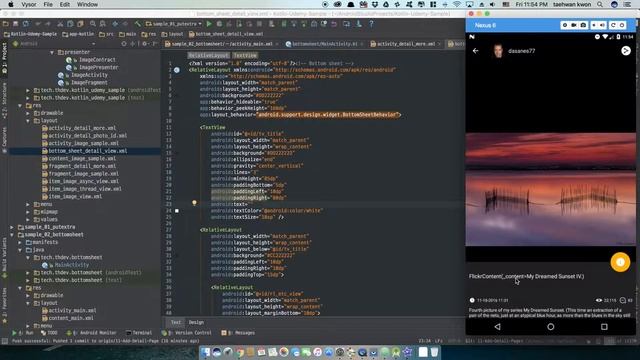Switch to the activity_detail_more.xml editor tab

[406, 44]
